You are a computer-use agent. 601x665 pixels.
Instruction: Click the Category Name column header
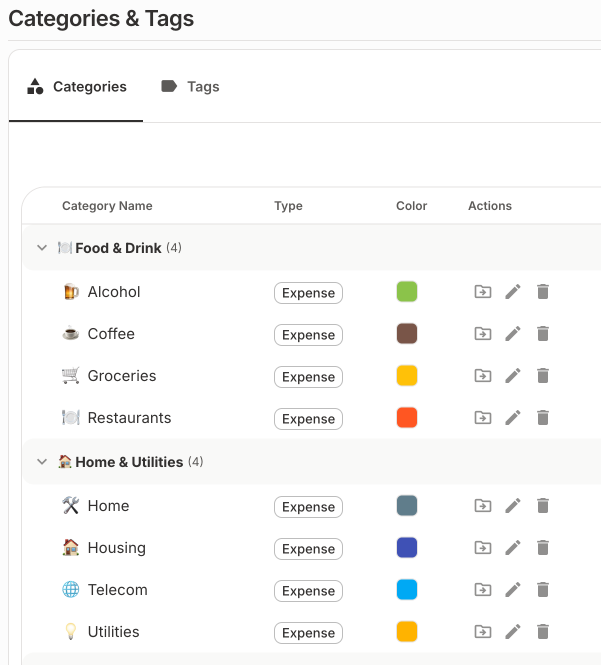pos(107,206)
